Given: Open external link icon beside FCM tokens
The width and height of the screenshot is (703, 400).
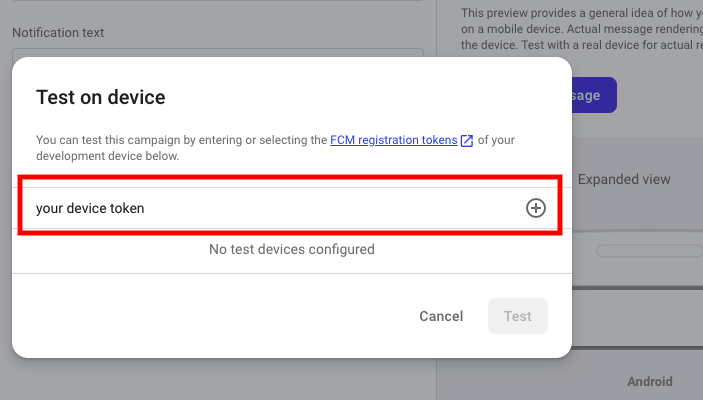Looking at the screenshot, I should [467, 141].
